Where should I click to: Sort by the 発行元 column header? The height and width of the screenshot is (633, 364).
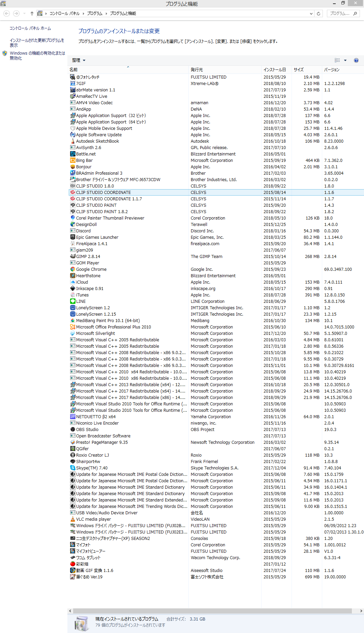(225, 70)
